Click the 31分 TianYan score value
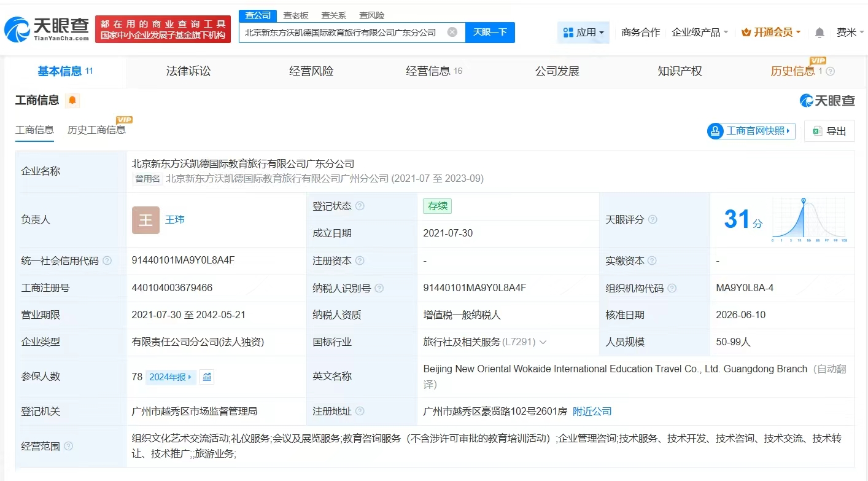 (743, 220)
